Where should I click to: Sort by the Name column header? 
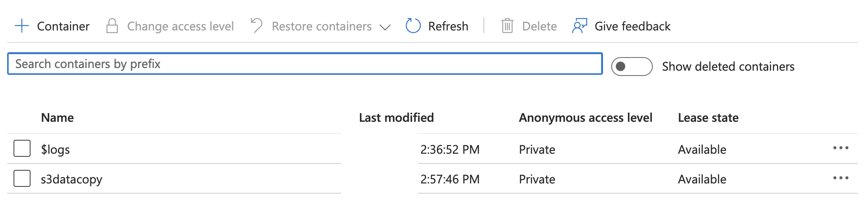click(x=57, y=118)
